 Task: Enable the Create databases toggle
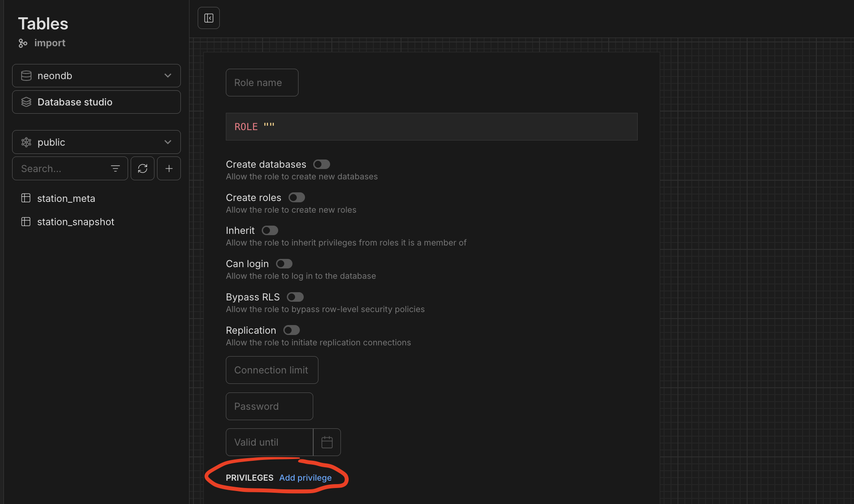[321, 164]
